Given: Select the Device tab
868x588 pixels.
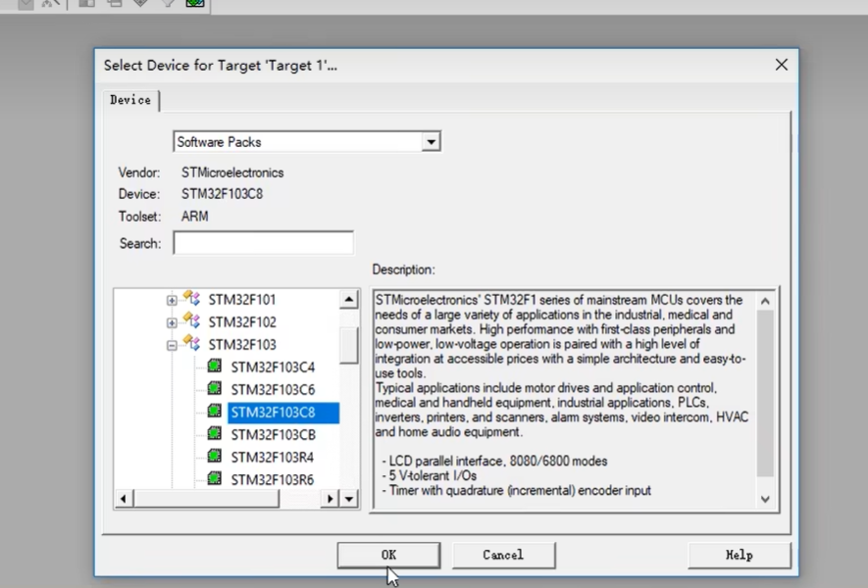Looking at the screenshot, I should [x=130, y=100].
